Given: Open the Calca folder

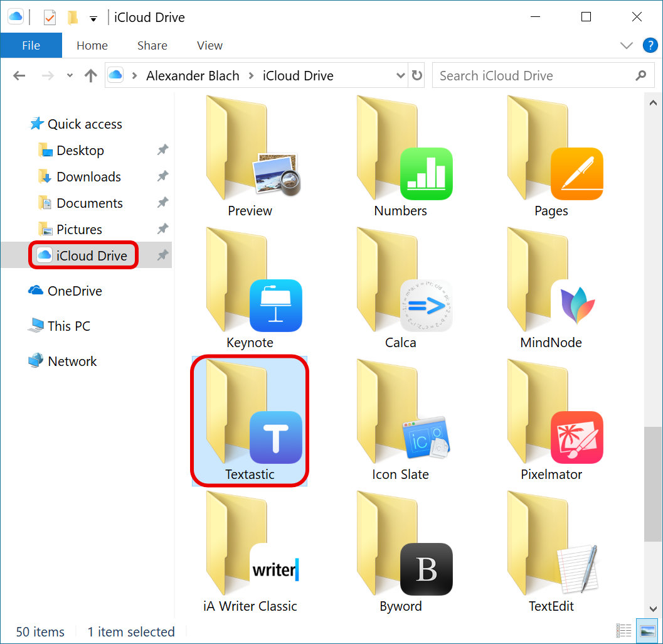Looking at the screenshot, I should point(400,289).
